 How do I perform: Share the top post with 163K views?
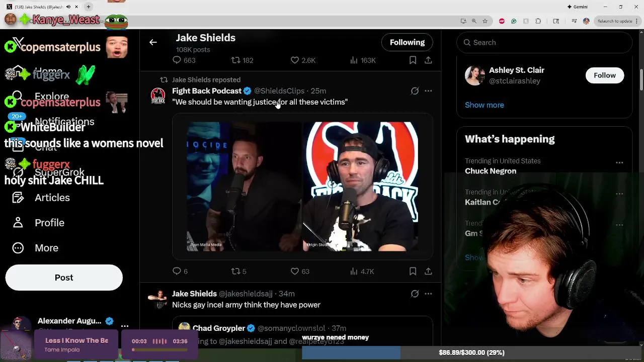coord(428,60)
